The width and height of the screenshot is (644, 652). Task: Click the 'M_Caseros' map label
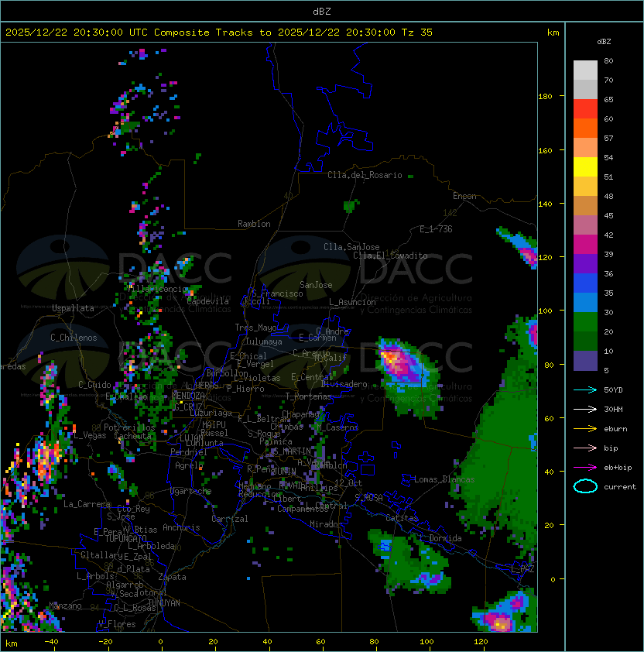337,427
